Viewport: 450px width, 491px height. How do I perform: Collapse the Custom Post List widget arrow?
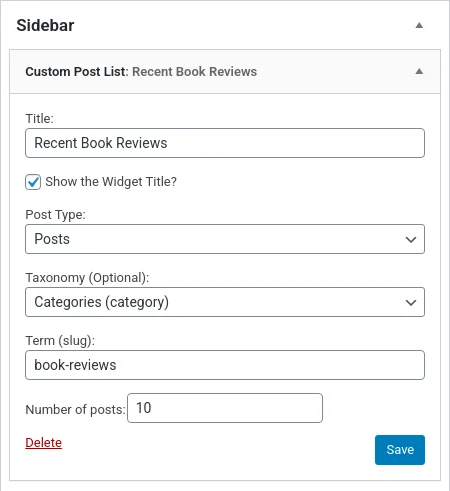click(x=419, y=71)
